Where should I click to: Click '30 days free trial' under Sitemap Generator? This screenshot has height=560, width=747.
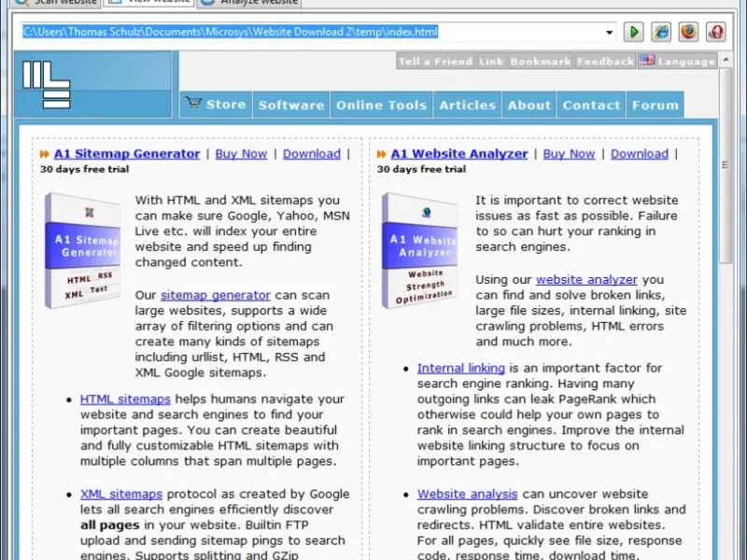[84, 169]
